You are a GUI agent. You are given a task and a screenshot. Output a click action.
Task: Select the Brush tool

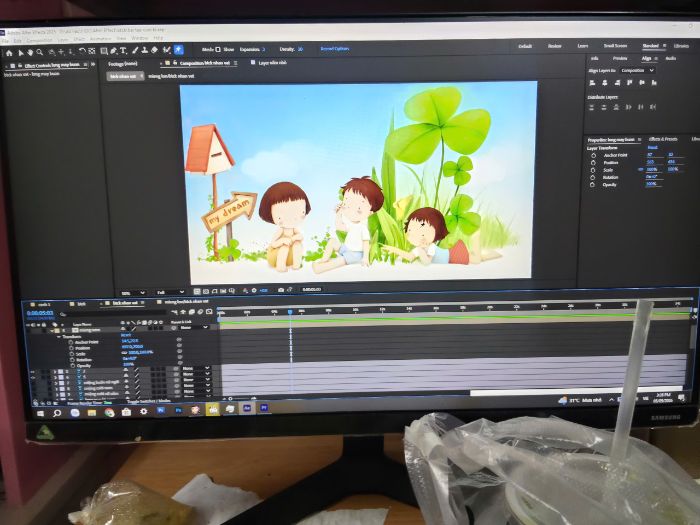point(135,50)
